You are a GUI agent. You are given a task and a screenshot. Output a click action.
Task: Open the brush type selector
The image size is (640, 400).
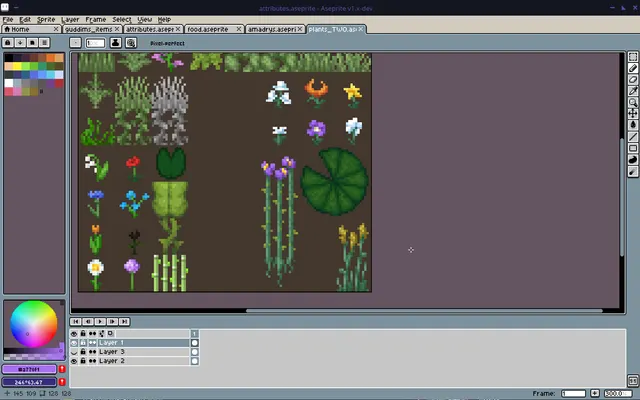point(75,43)
